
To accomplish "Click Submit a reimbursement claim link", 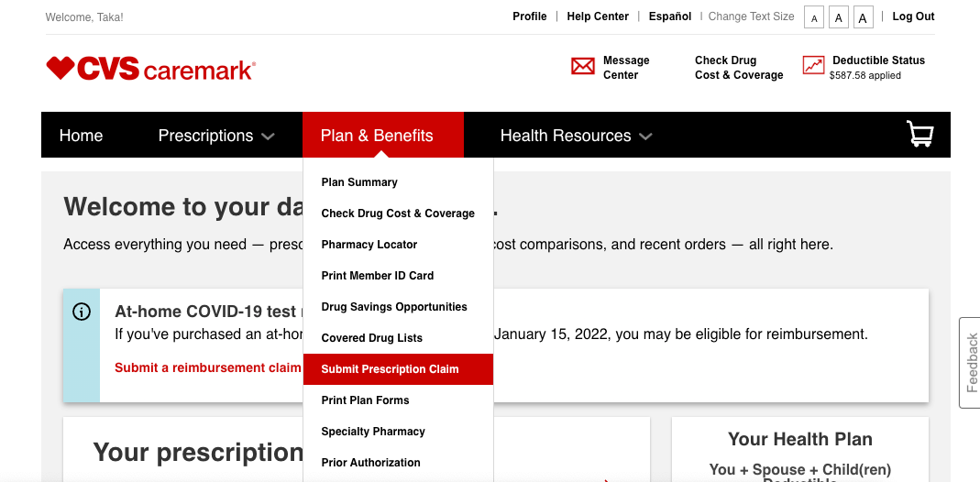I will [208, 367].
